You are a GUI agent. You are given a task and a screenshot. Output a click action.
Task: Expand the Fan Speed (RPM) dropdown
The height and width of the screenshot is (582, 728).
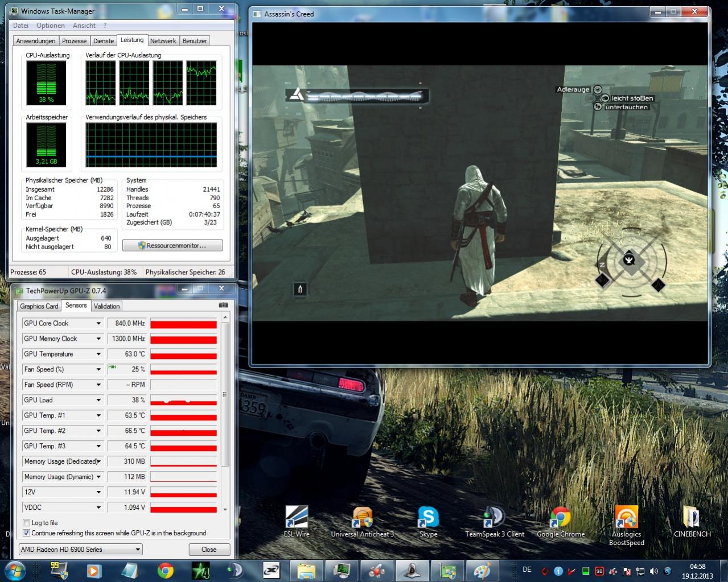tap(98, 385)
